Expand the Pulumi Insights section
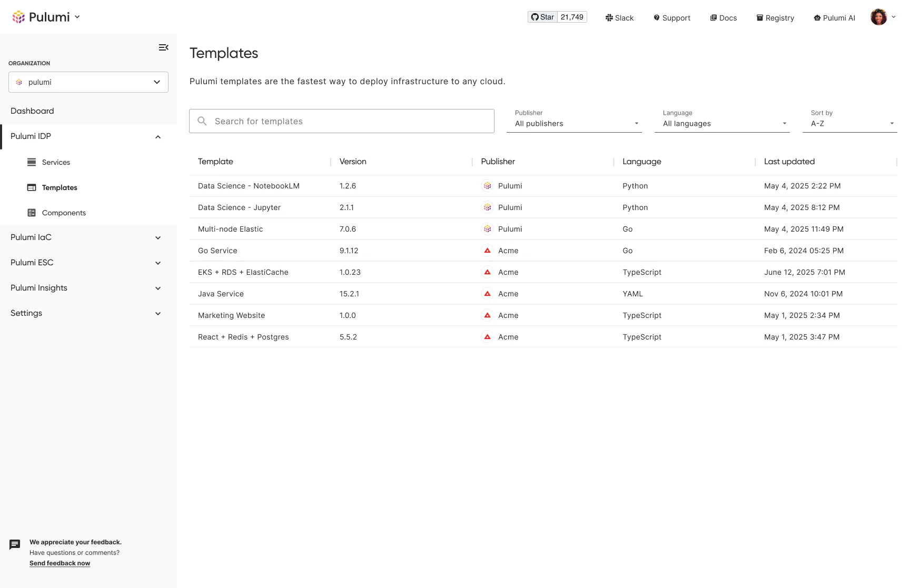The width and height of the screenshot is (910, 588). 158,288
